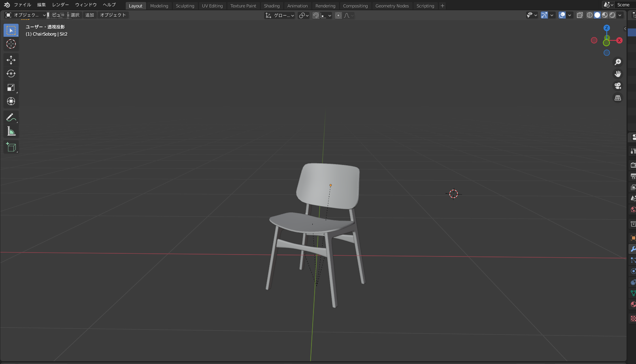This screenshot has width=636, height=364.
Task: Activate the Rotate tool
Action: pyautogui.click(x=11, y=74)
